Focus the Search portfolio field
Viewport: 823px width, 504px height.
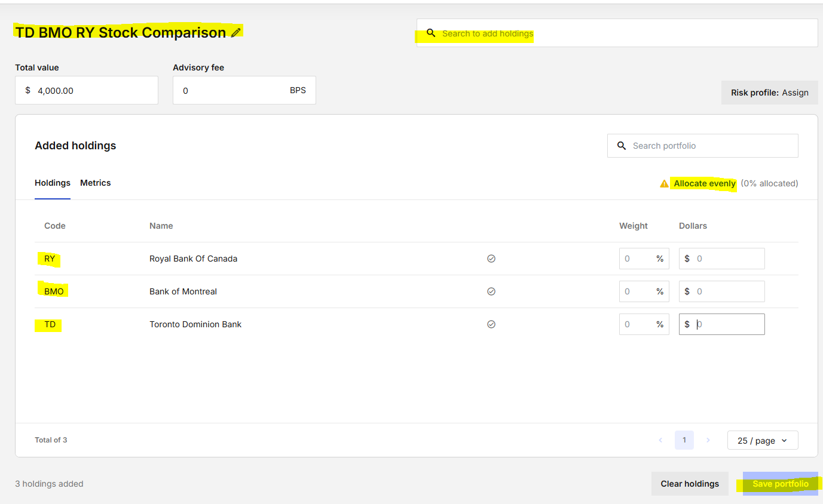703,146
